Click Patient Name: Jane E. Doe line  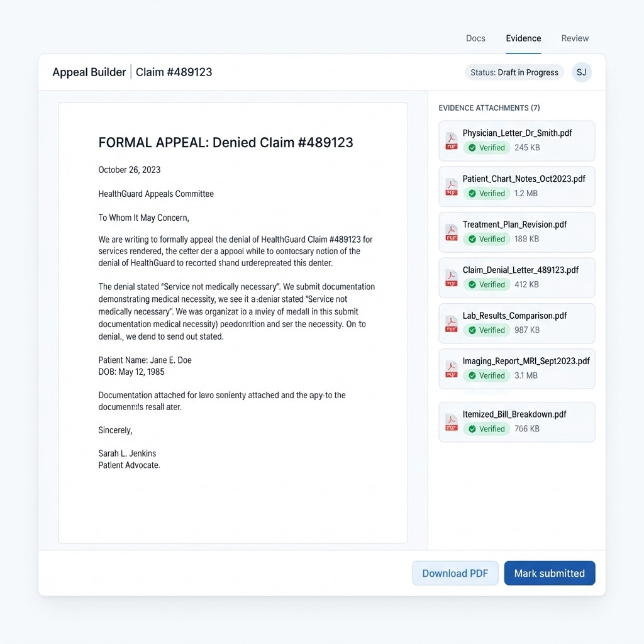145,360
